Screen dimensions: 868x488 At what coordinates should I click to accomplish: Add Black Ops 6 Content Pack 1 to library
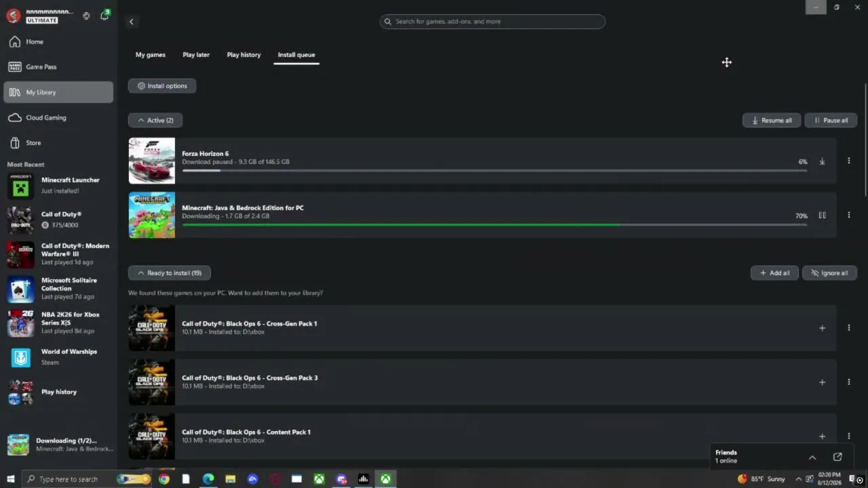[822, 437]
